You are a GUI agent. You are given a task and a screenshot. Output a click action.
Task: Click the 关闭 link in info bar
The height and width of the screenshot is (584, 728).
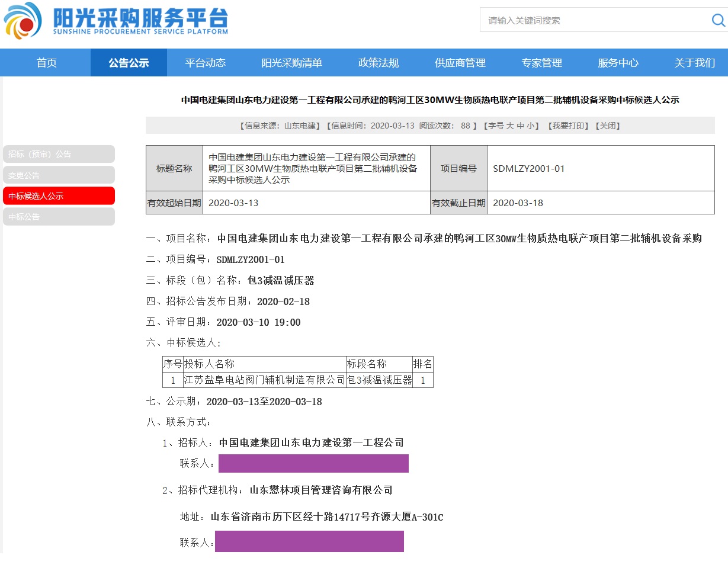(608, 126)
